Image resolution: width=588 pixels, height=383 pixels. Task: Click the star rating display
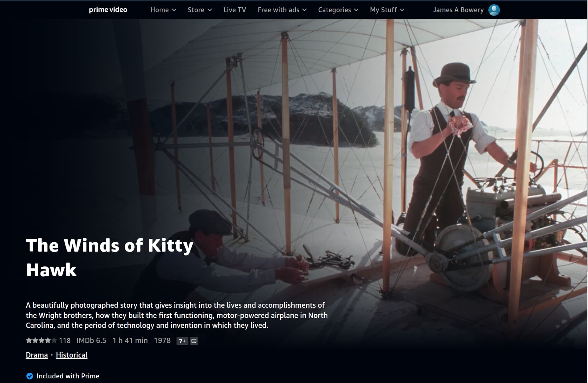click(x=42, y=340)
